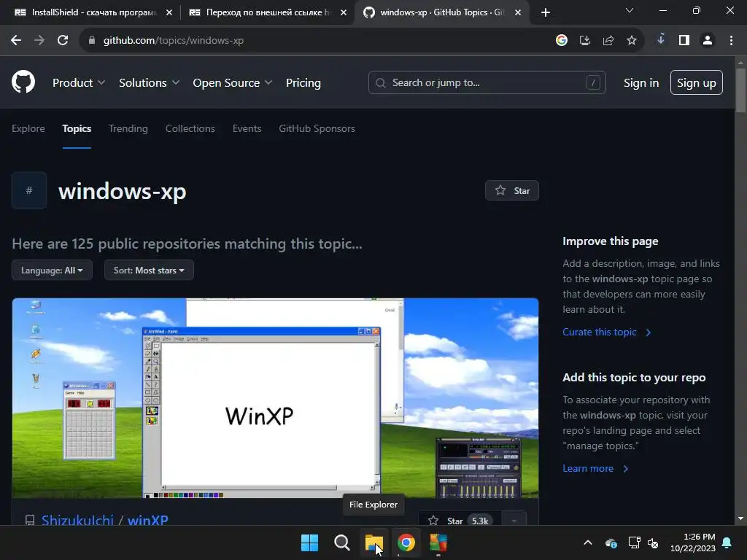Screen dimensions: 747x560
Task: Open Windows taskbar search
Action: point(341,542)
